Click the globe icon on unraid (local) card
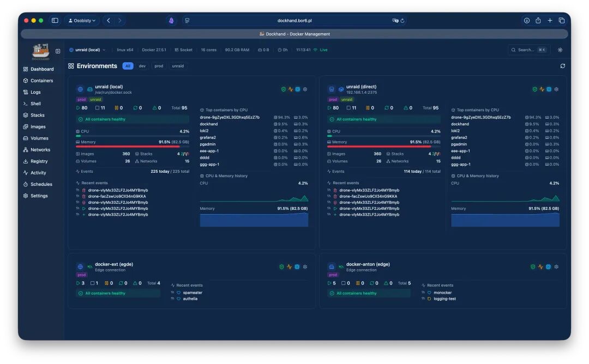 (80, 89)
